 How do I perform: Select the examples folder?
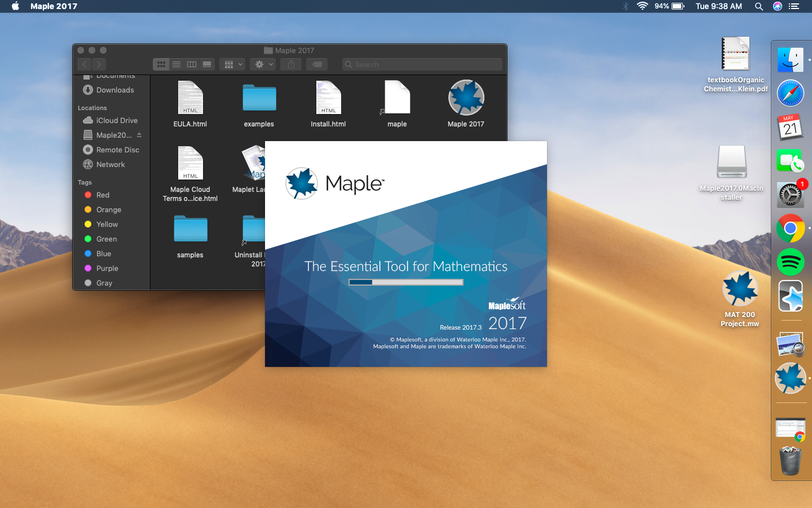[259, 99]
